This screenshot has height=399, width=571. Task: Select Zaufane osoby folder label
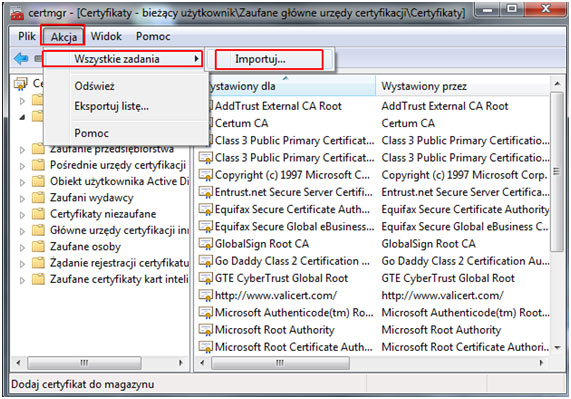(85, 247)
